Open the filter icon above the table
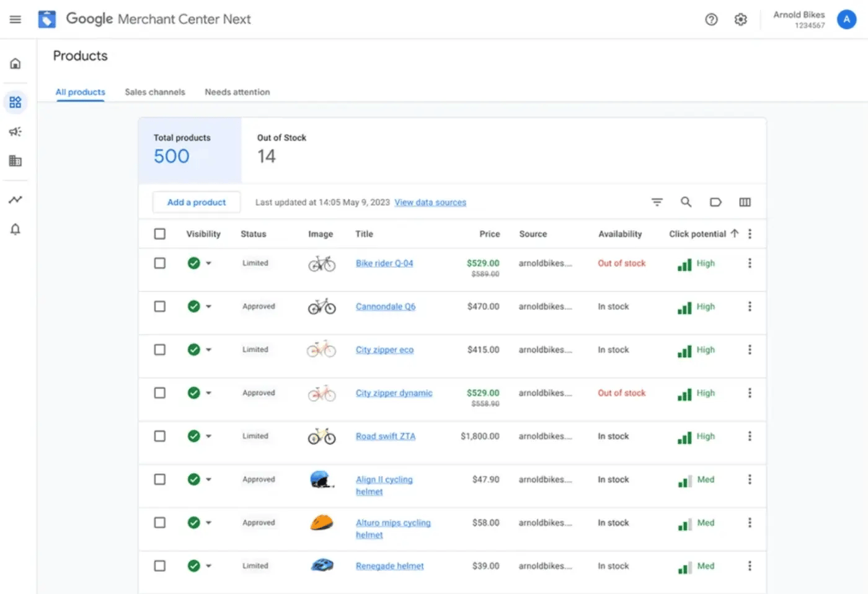 pyautogui.click(x=657, y=202)
